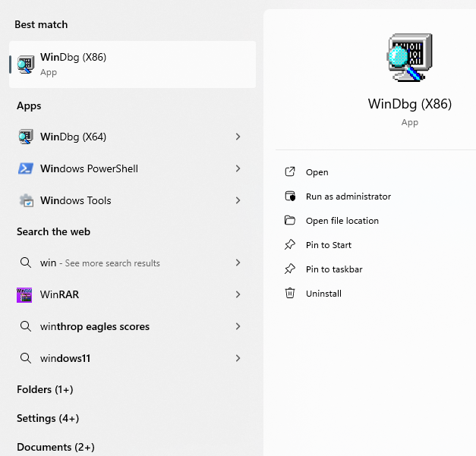
Task: Click WinDbg (X86) best match name
Action: (73, 57)
